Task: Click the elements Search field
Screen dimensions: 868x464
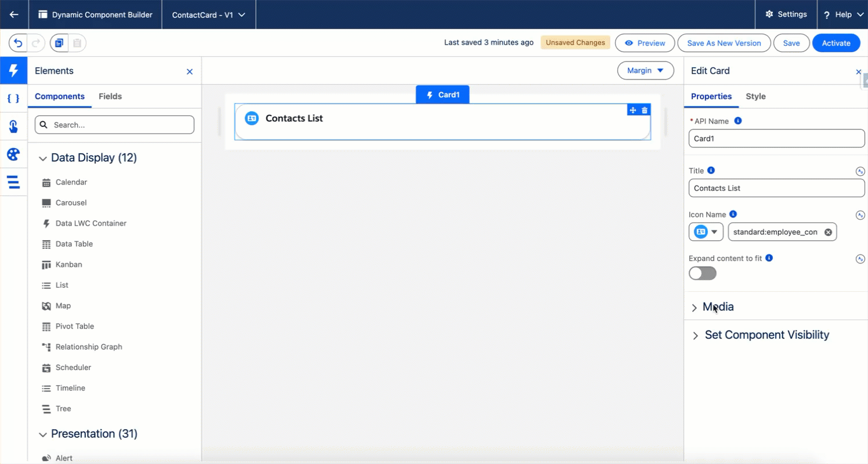Action: point(115,125)
